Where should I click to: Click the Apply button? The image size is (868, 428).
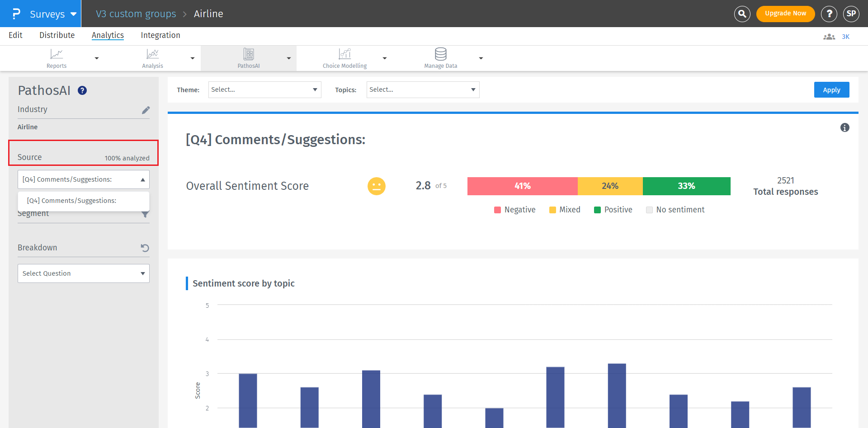(x=831, y=89)
